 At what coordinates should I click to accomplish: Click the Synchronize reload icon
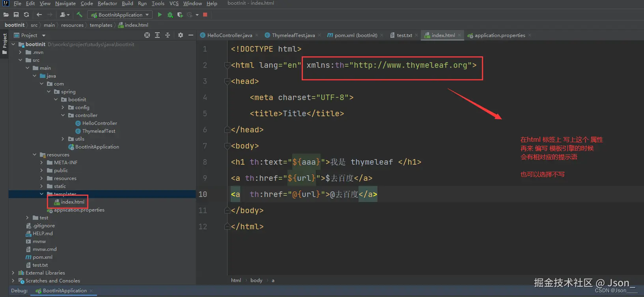point(26,15)
